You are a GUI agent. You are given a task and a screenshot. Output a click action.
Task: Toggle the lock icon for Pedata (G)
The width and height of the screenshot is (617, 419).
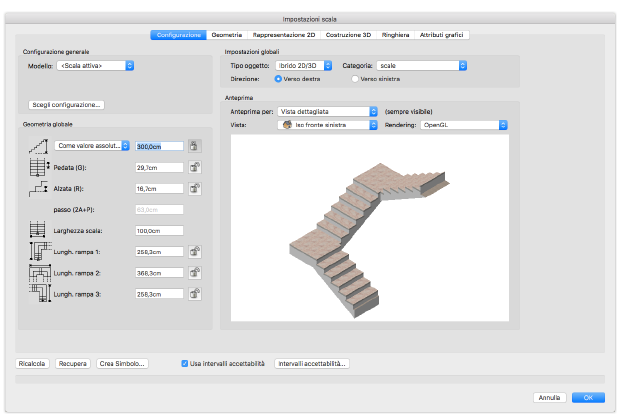click(x=194, y=167)
